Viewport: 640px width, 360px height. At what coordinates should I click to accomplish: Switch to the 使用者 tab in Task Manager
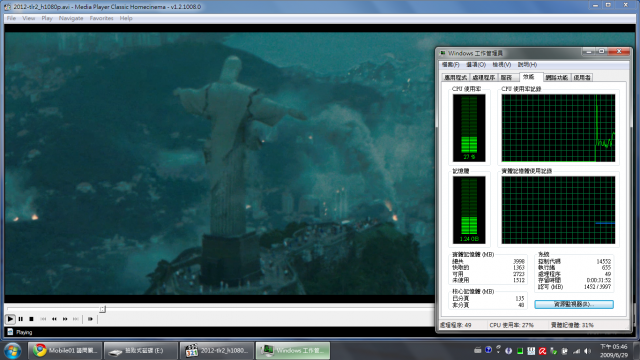582,77
